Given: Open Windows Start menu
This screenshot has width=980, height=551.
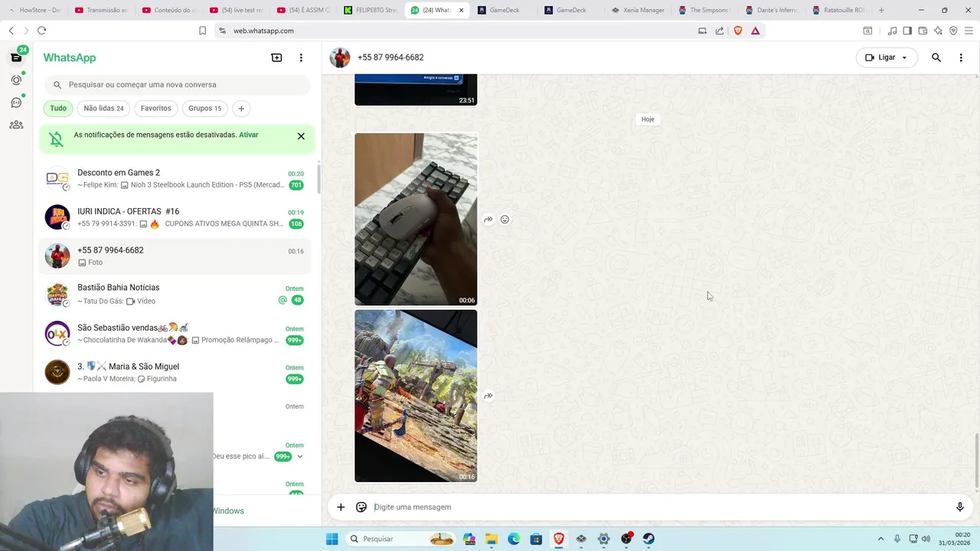Looking at the screenshot, I should pos(332,539).
